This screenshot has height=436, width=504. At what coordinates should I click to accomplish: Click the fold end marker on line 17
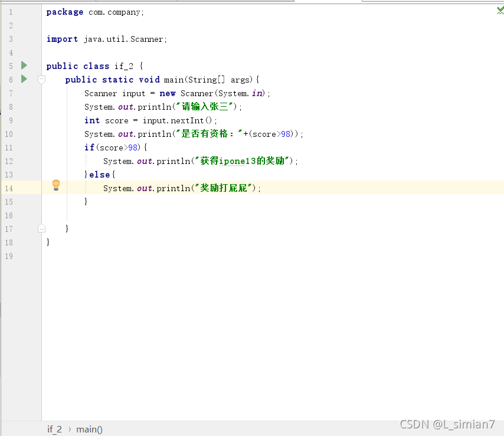pyautogui.click(x=41, y=228)
